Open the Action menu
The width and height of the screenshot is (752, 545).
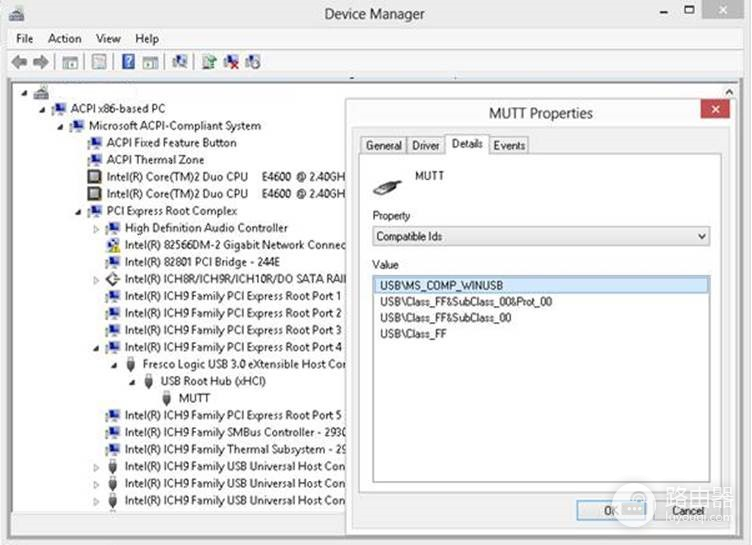[64, 39]
